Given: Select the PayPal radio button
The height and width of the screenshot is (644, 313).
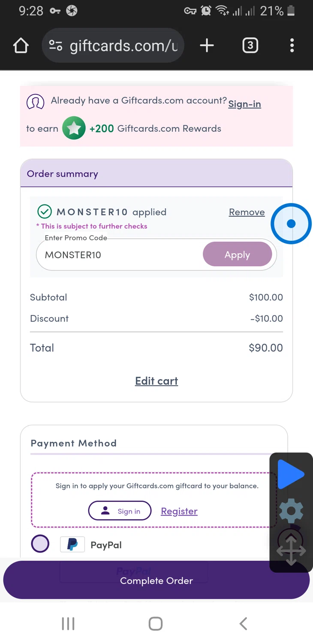Looking at the screenshot, I should pyautogui.click(x=40, y=544).
